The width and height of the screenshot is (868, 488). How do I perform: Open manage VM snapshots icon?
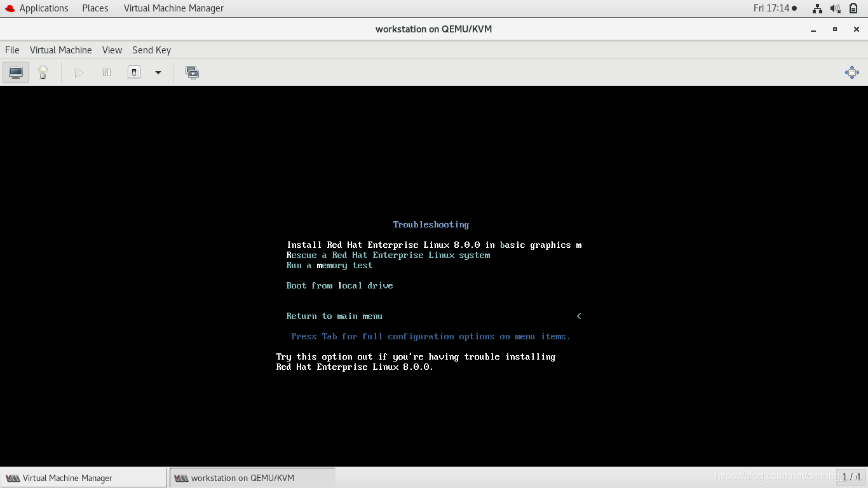tap(192, 72)
